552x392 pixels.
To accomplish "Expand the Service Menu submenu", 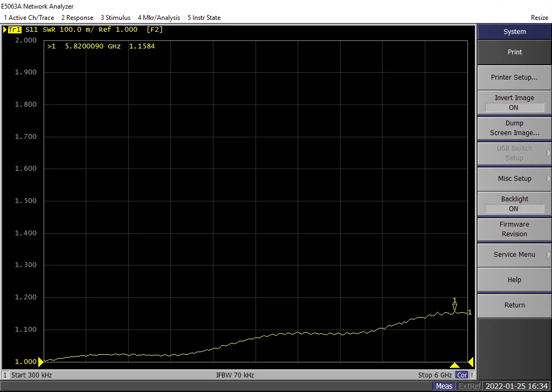I will tap(514, 255).
